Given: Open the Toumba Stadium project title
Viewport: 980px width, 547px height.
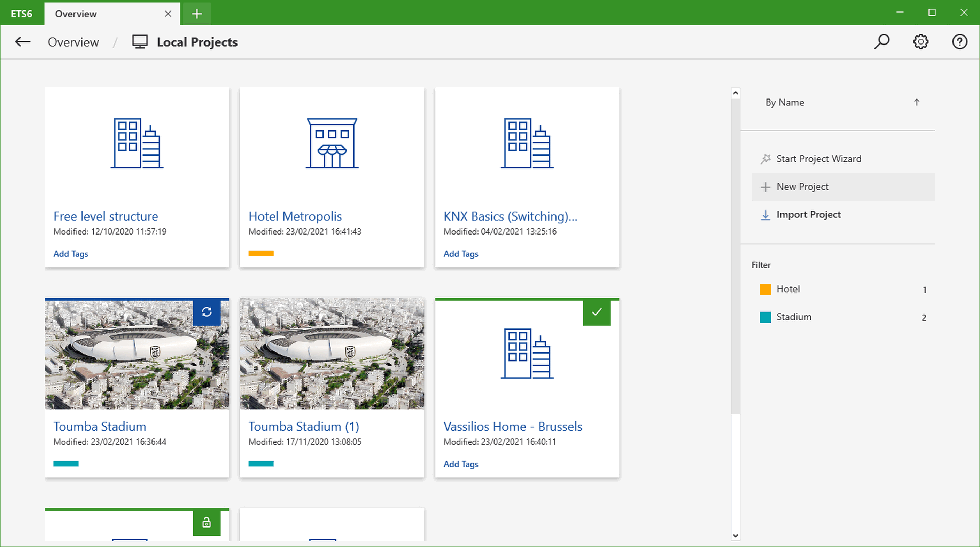Looking at the screenshot, I should point(100,427).
